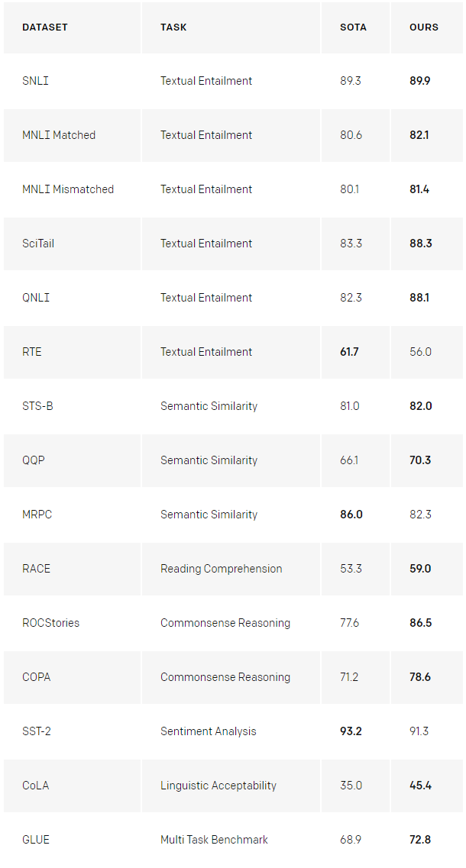The width and height of the screenshot is (466, 868).
Task: Click the COPA OURS score 78.6
Action: 420,677
